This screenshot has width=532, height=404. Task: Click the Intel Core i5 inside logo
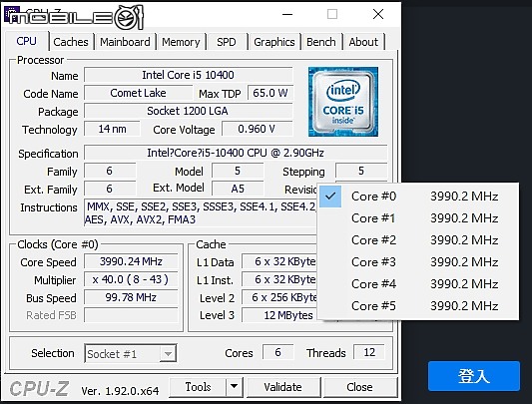[343, 102]
